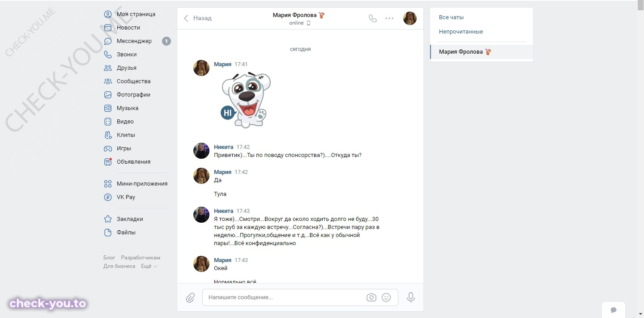Record a voice message with microphone icon
This screenshot has height=318, width=644.
point(411,297)
